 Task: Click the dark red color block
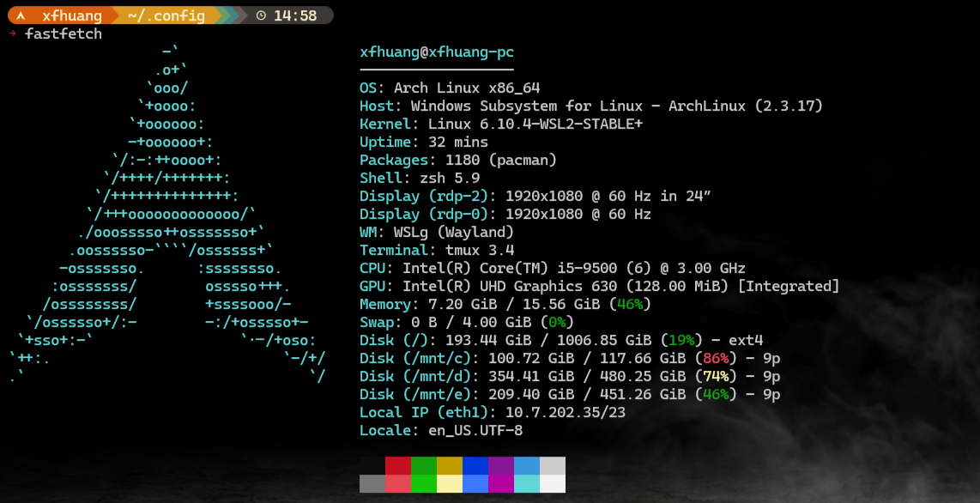pyautogui.click(x=398, y=465)
